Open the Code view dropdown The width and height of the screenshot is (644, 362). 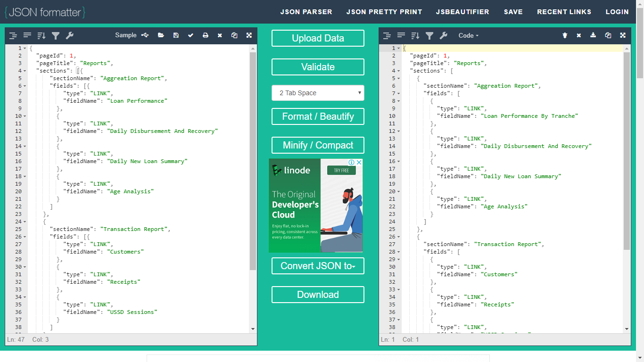[x=468, y=35]
